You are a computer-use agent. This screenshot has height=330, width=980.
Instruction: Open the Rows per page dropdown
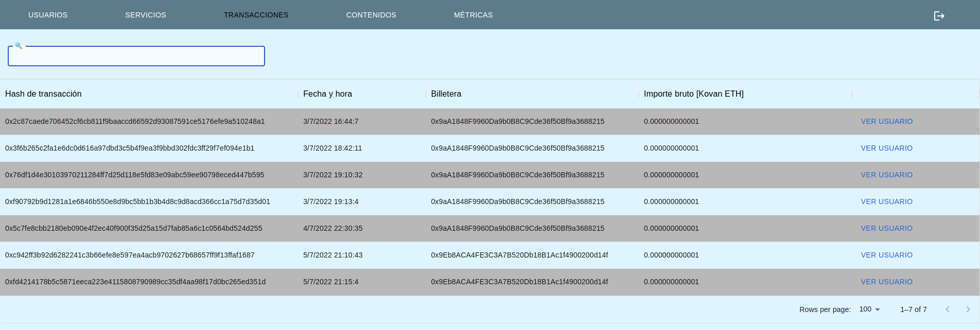[x=870, y=309]
